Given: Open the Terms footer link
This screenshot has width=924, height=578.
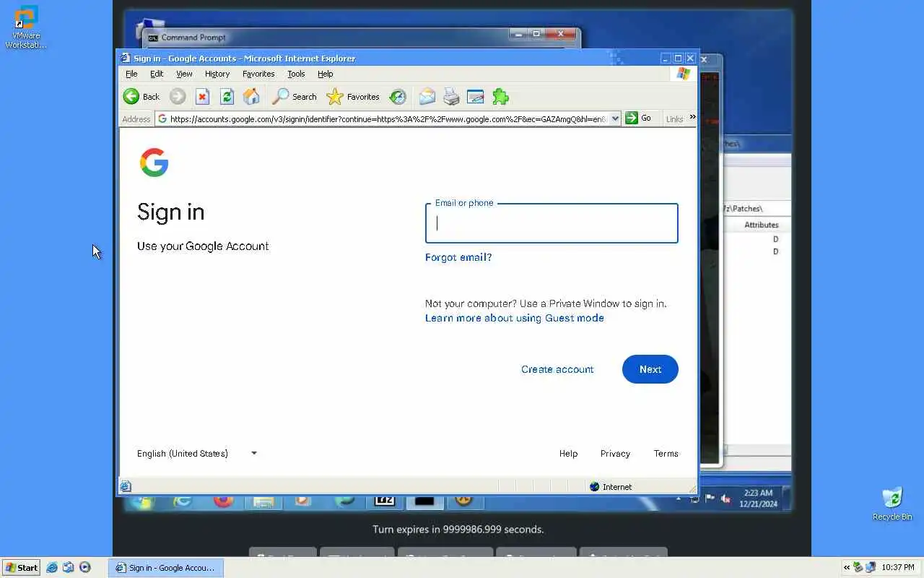Looking at the screenshot, I should tap(666, 454).
